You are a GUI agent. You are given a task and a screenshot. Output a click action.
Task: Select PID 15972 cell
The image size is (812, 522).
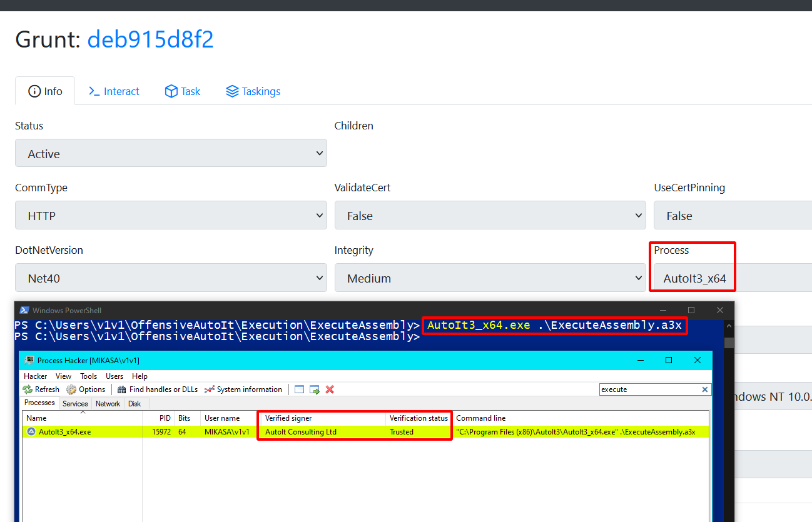point(161,432)
